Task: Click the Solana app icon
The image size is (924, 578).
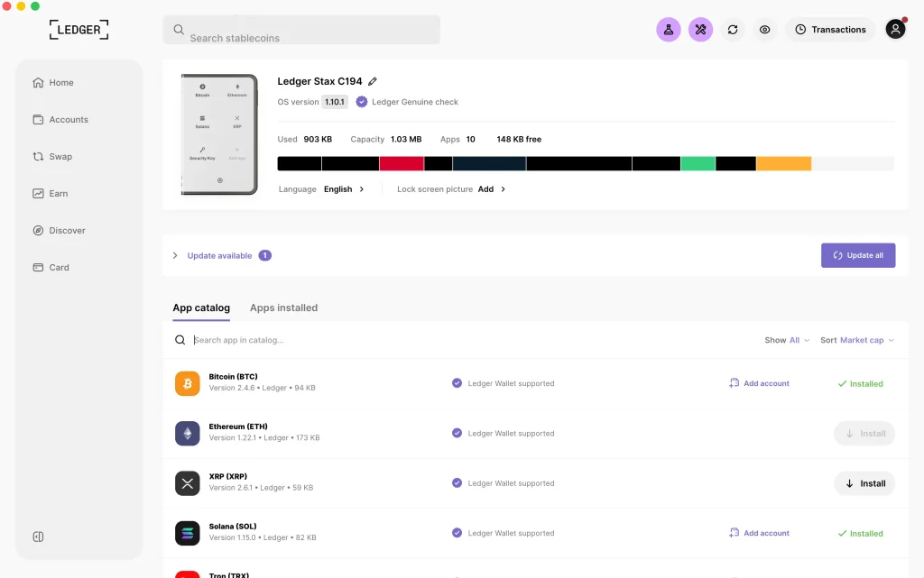Action: [188, 533]
